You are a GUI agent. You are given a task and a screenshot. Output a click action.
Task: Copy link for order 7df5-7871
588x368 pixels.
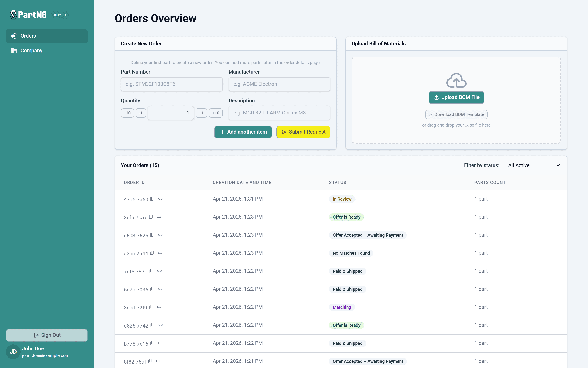pyautogui.click(x=159, y=271)
